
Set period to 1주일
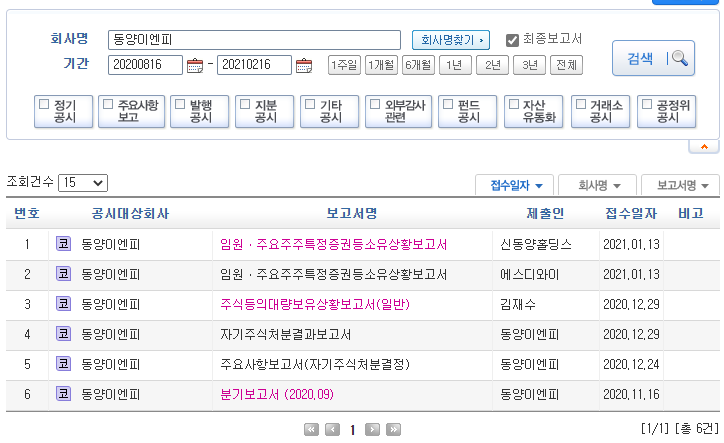click(x=344, y=65)
